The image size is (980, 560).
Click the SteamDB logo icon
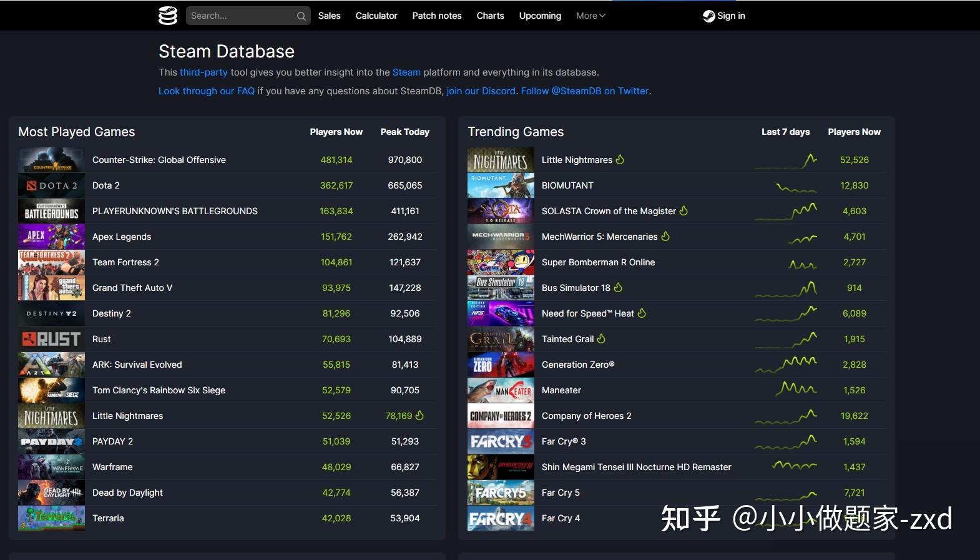[x=168, y=16]
